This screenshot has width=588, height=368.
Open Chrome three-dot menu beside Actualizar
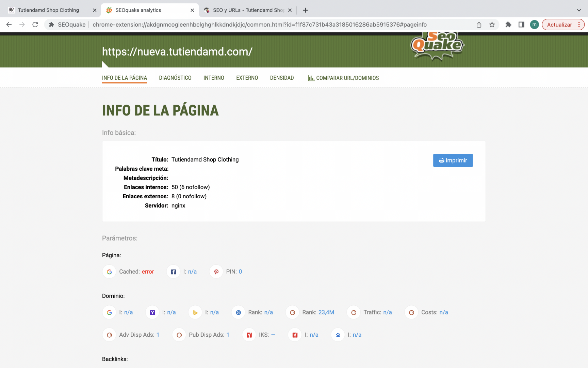tap(579, 25)
